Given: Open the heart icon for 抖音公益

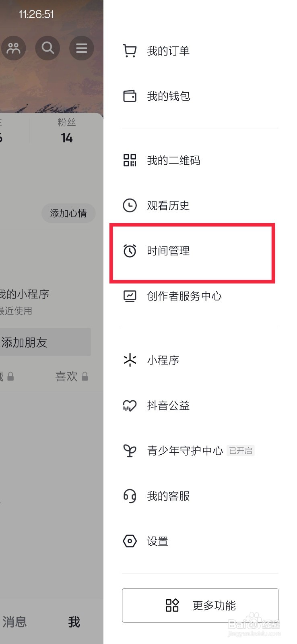Looking at the screenshot, I should (130, 405).
